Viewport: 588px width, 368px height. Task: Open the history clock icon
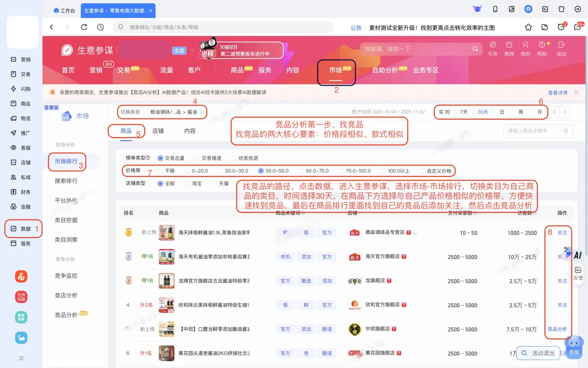pos(100,27)
